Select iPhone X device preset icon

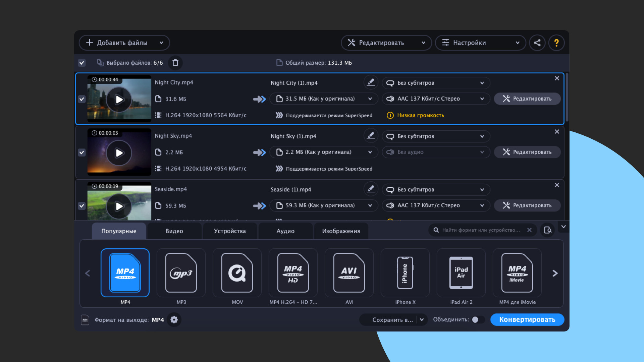pos(405,273)
